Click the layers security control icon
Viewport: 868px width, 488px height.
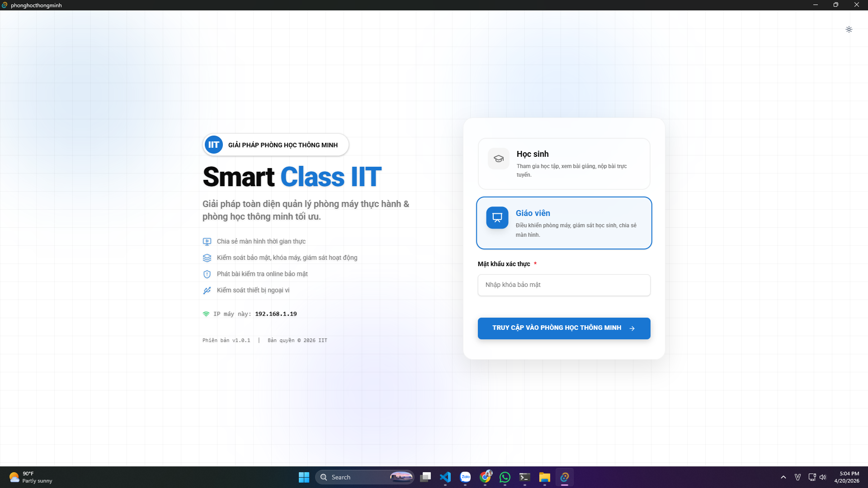click(207, 258)
